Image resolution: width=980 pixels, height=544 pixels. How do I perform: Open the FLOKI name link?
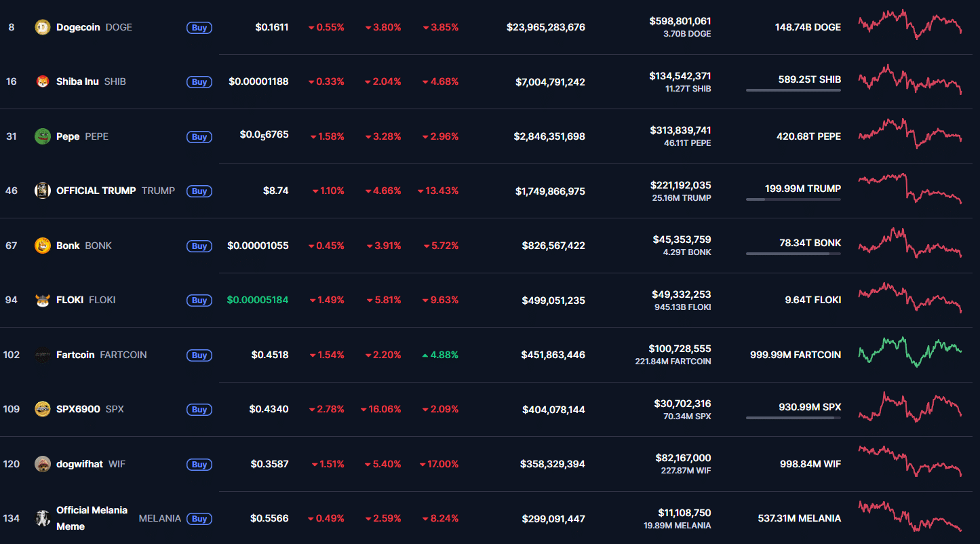pos(70,300)
